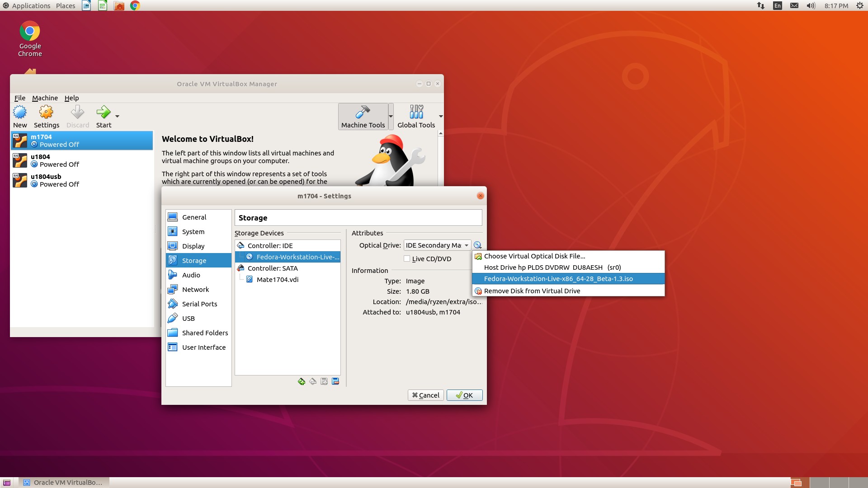Select Host Drive hp PLDS DVDRW entry
Screen dimensions: 868x488
[568, 267]
